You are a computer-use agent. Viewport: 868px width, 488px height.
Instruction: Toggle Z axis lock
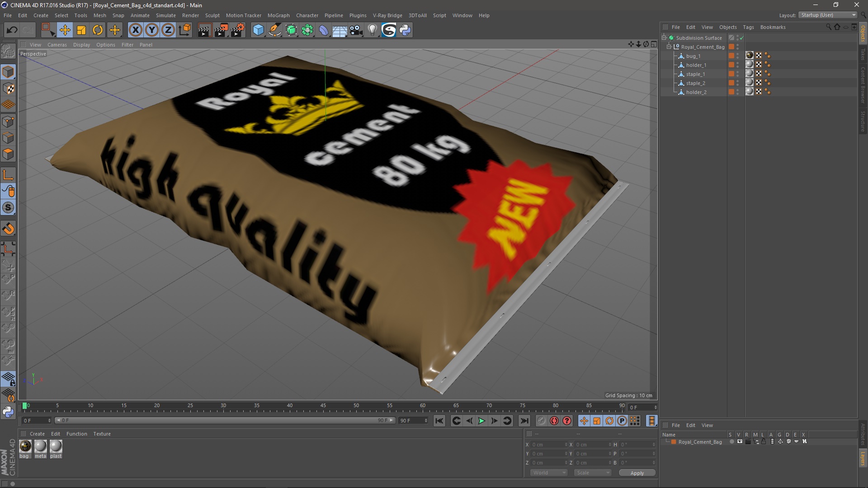(x=168, y=30)
